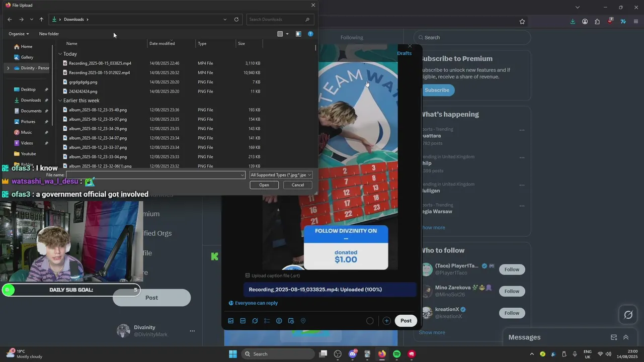Open Spotify from the taskbar
The image size is (644, 362).
[x=396, y=354]
